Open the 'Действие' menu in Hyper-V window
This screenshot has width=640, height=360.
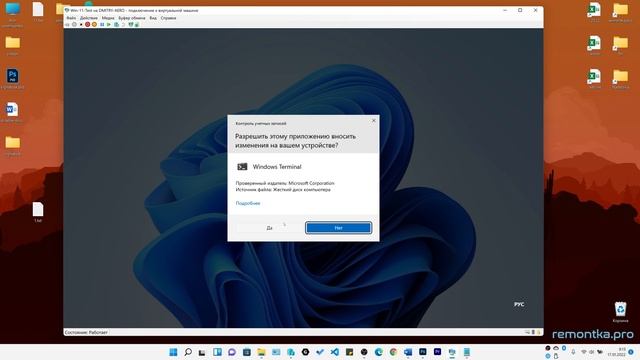(89, 18)
